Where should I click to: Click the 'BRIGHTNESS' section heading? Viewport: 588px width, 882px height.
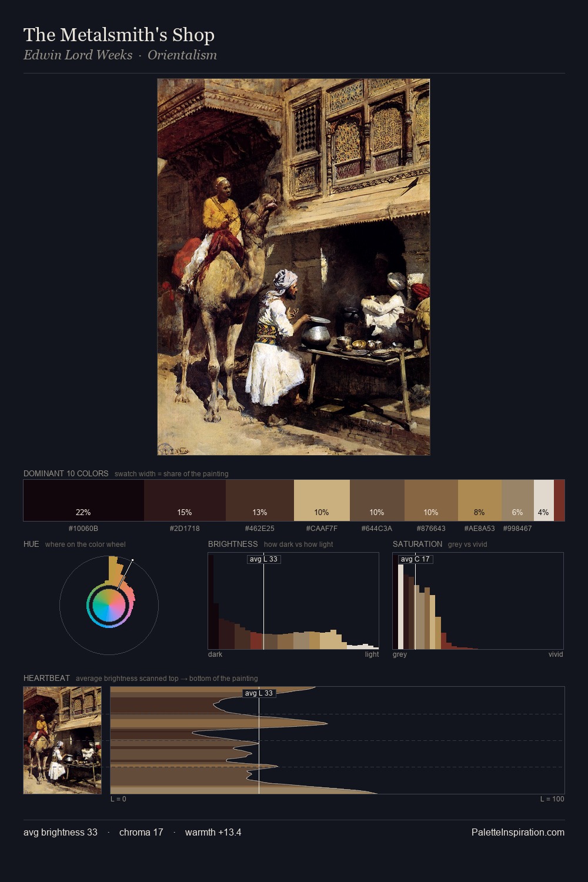(233, 544)
